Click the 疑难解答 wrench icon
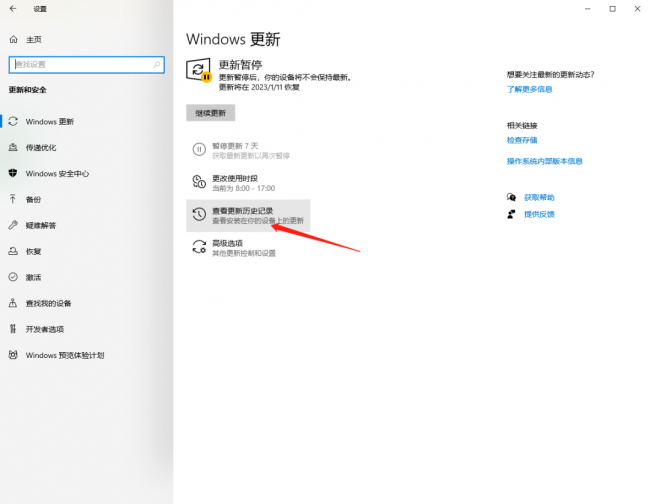This screenshot has height=504, width=650. coord(13,225)
